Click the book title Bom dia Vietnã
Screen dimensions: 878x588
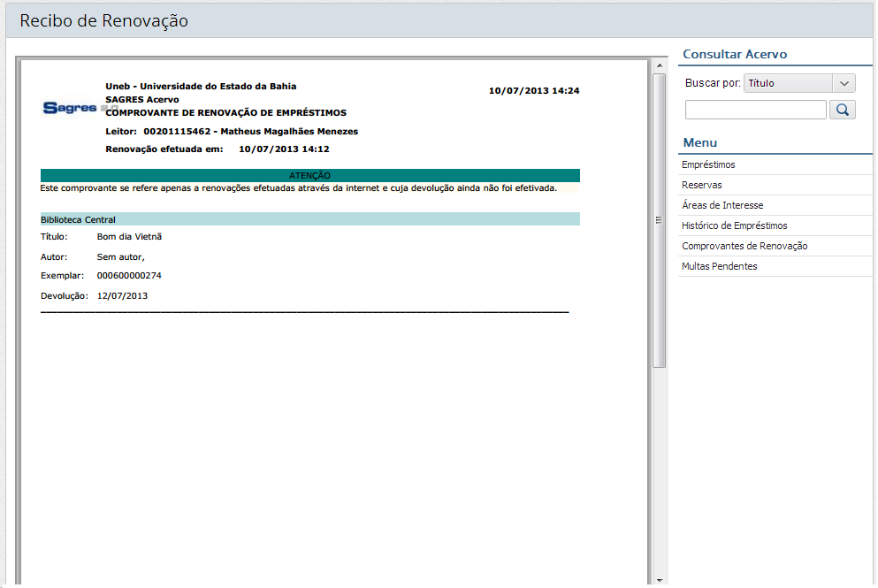[x=129, y=237]
